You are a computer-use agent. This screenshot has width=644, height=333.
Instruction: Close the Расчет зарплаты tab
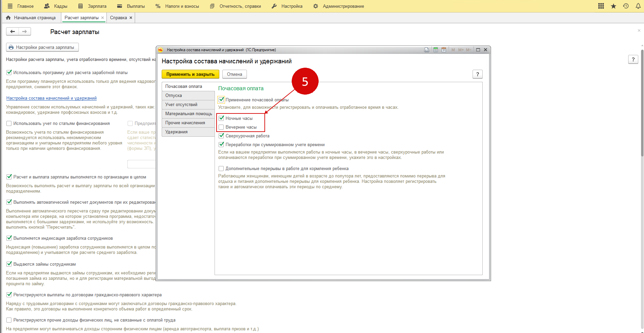[x=103, y=18]
